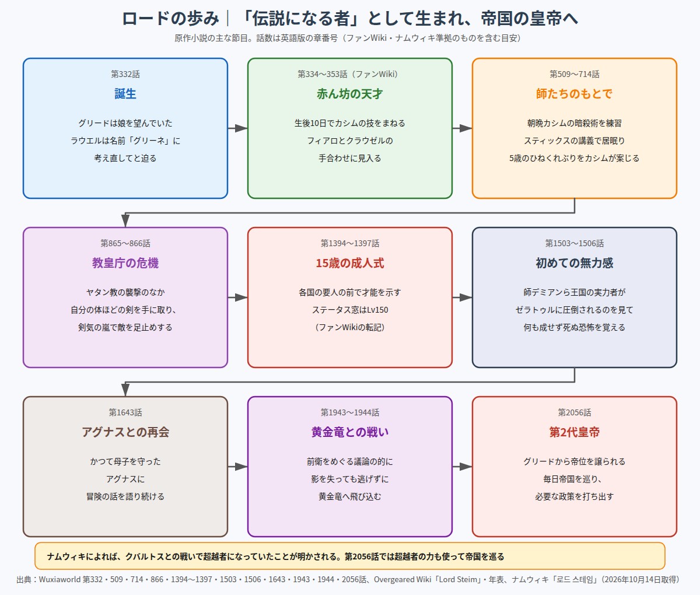This screenshot has width=700, height=595.
Task: Select chapter label '第1394〜1397話'
Action: [350, 243]
